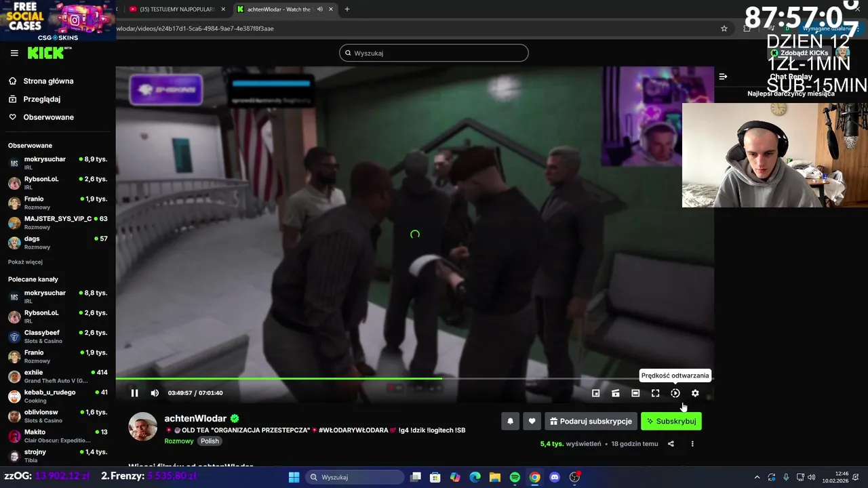The image size is (868, 488).
Task: Open MAJSTER_SYS_VIP_C channel
Action: pos(58,223)
